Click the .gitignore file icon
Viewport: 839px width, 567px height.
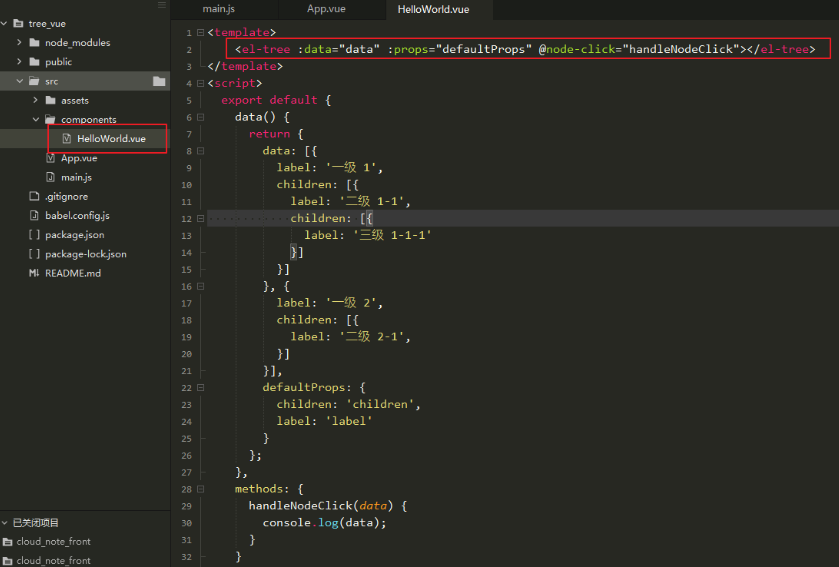click(34, 196)
